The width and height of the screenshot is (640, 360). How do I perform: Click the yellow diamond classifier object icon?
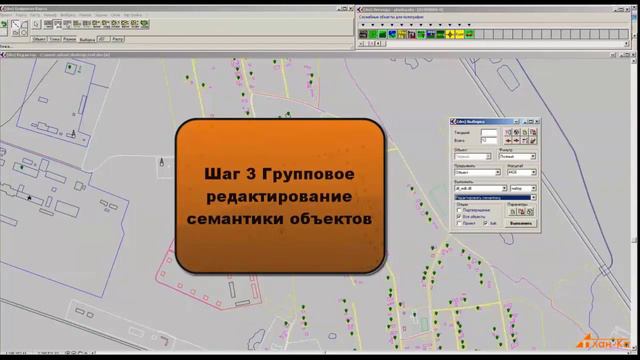[x=450, y=34]
